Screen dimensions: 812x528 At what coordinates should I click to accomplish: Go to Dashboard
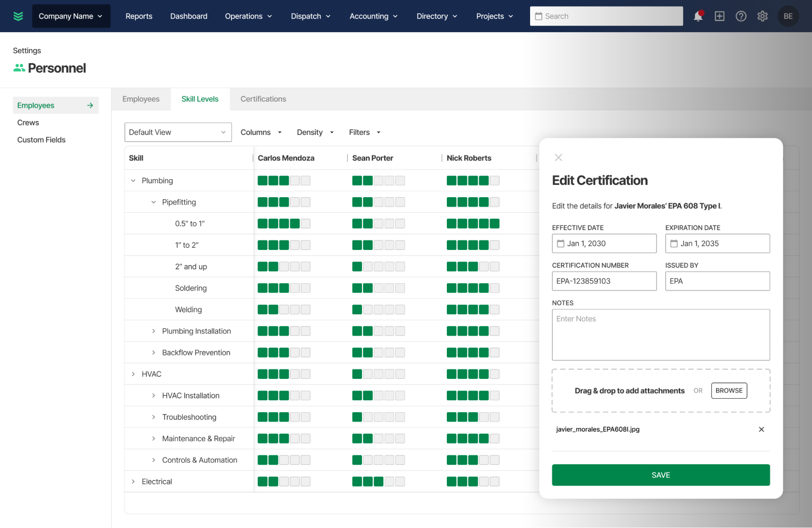pos(189,16)
